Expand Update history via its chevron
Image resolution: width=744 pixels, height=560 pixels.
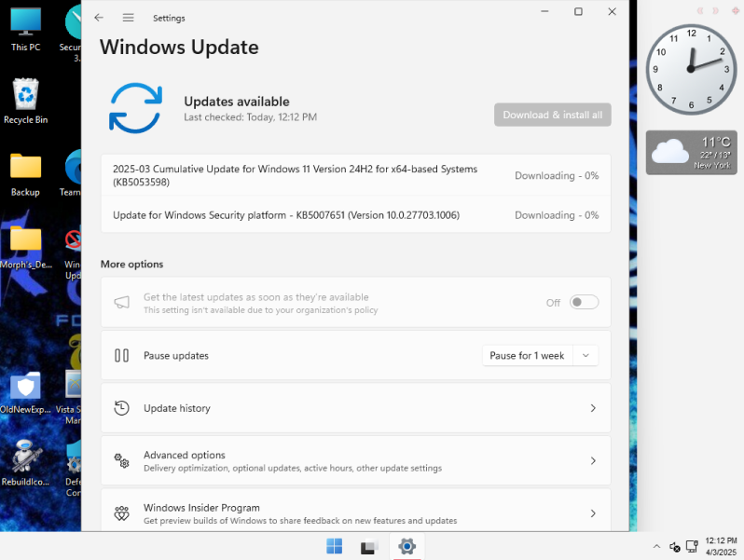(593, 408)
